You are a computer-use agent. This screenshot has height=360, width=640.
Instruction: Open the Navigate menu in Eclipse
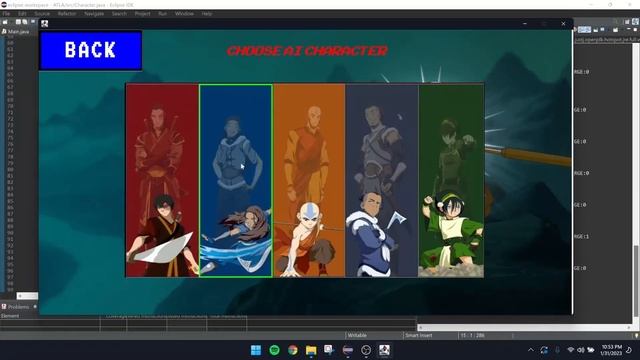click(94, 13)
